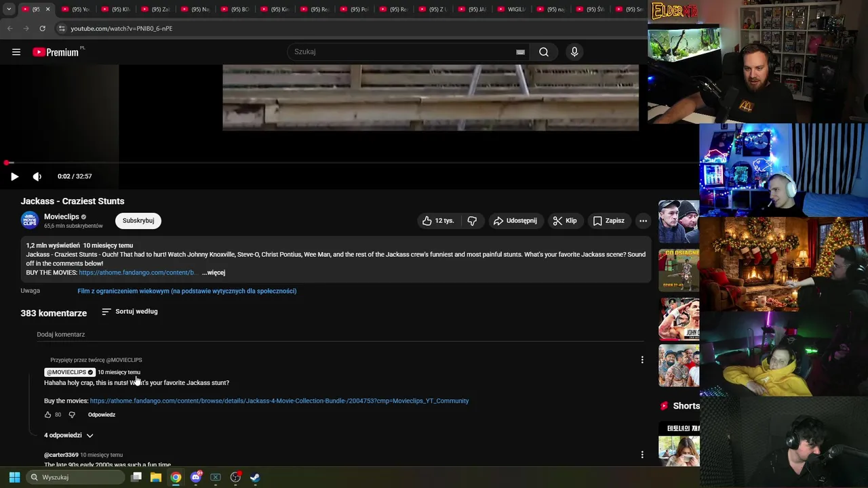The height and width of the screenshot is (488, 868).
Task: Click the Wyszukaj taskbar search box
Action: (75, 477)
